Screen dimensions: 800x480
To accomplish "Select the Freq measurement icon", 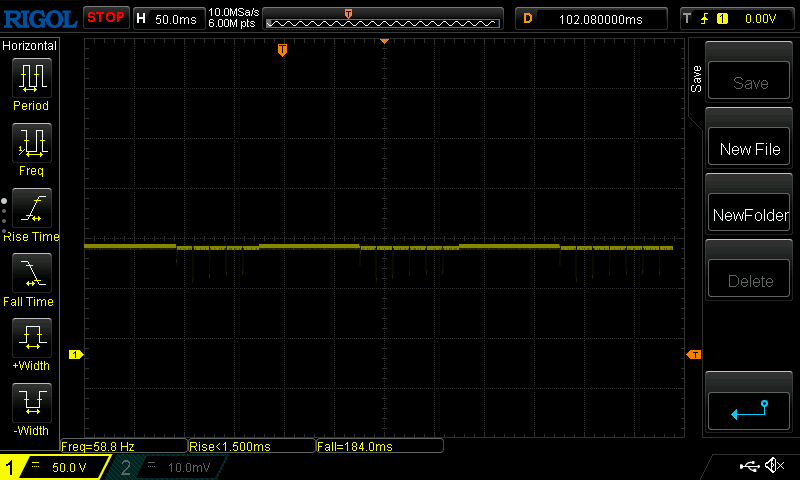I will coord(32,143).
